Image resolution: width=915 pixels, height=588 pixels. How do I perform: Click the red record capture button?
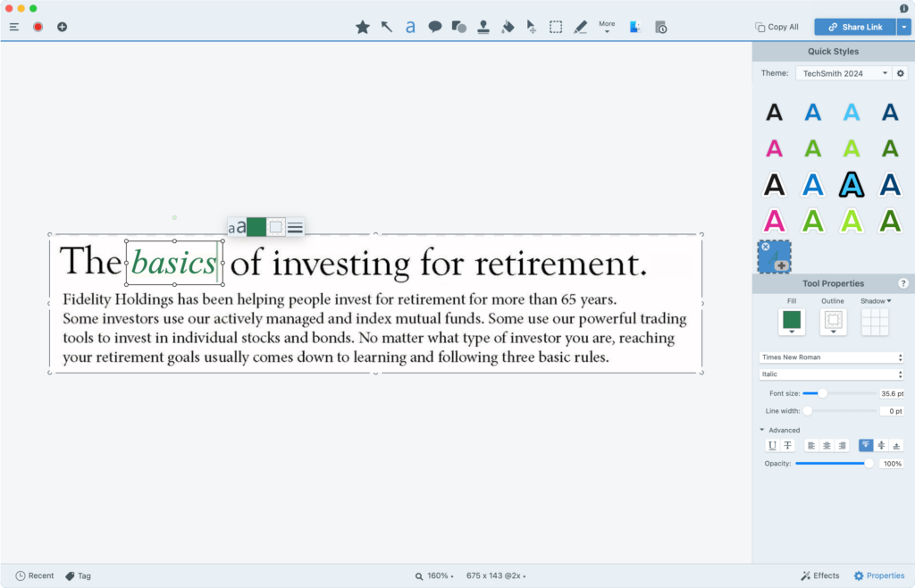coord(38,27)
